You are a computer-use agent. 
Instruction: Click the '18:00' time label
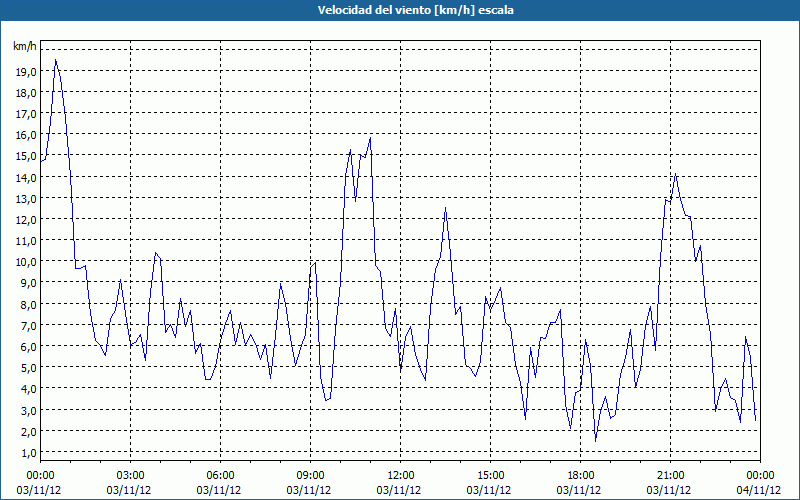[581, 475]
